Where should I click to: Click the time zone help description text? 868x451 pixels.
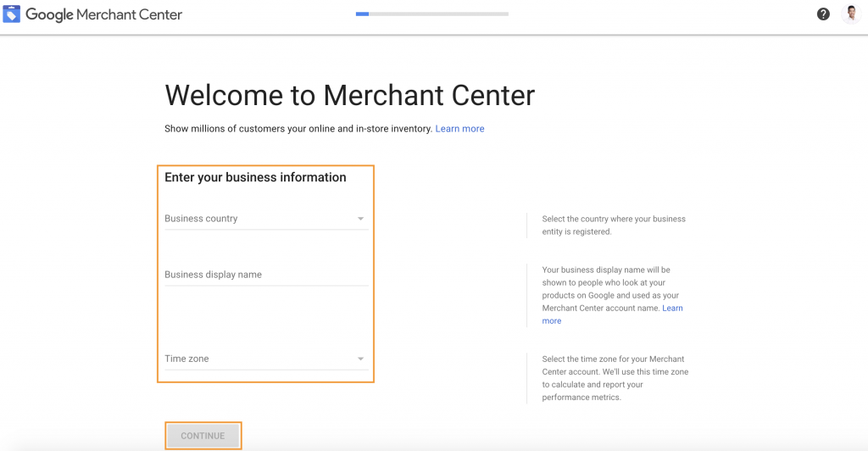(x=615, y=378)
